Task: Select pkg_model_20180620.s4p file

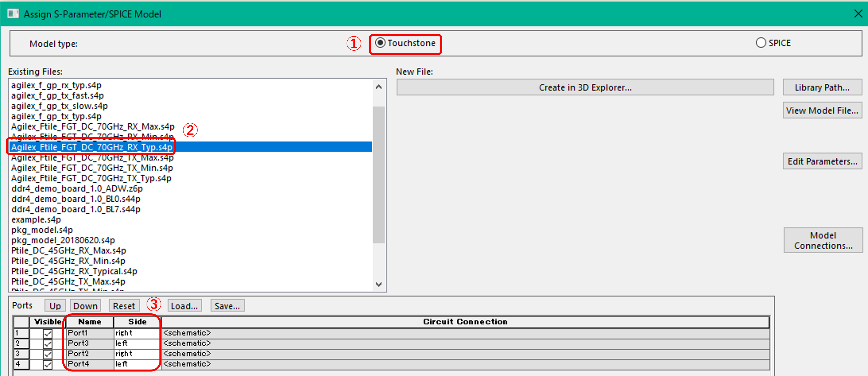Action: pos(63,240)
